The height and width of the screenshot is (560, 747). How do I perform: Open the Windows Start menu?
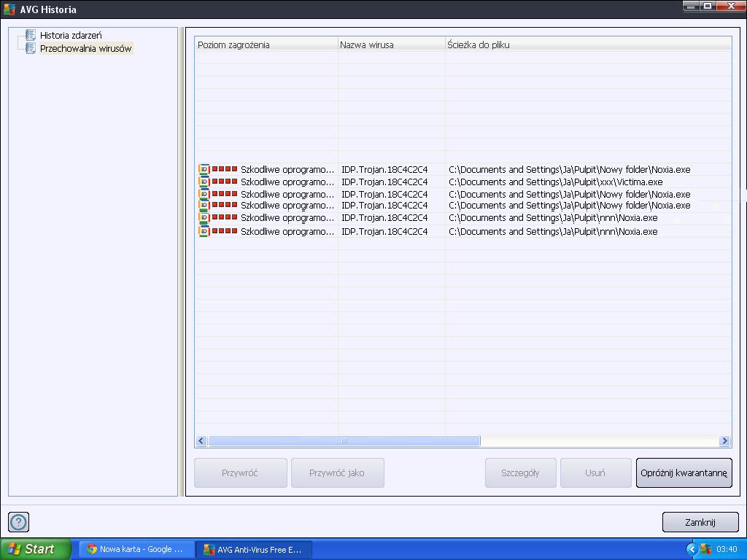point(35,549)
